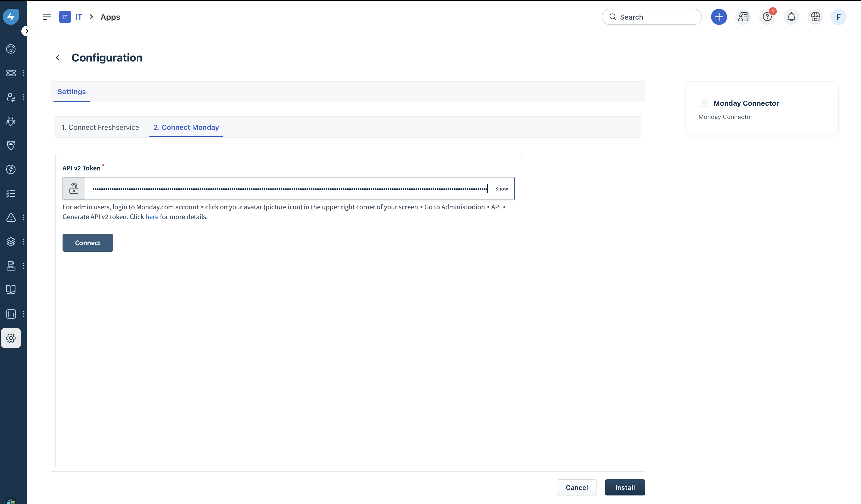The image size is (861, 504).
Task: Click the blue plus create-new button
Action: coord(719,17)
